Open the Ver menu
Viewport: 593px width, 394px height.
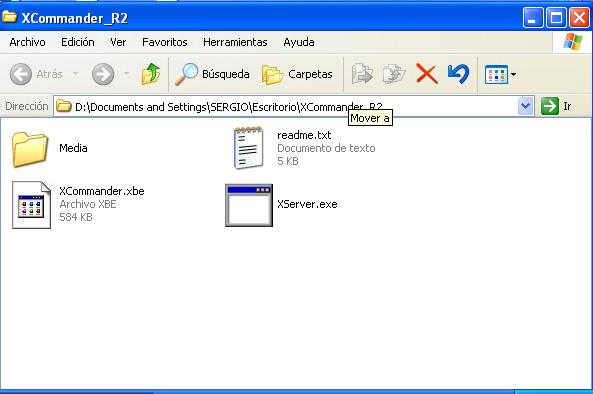pos(118,42)
